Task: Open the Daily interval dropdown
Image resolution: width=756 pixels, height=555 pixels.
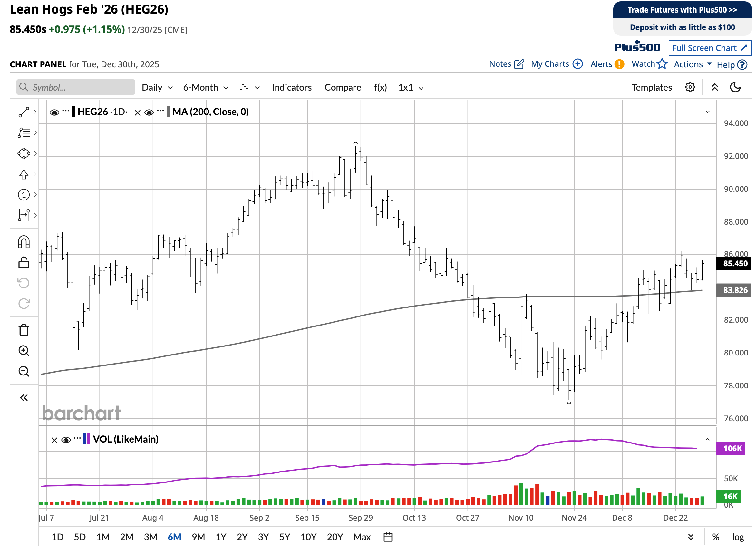Action: [x=158, y=88]
